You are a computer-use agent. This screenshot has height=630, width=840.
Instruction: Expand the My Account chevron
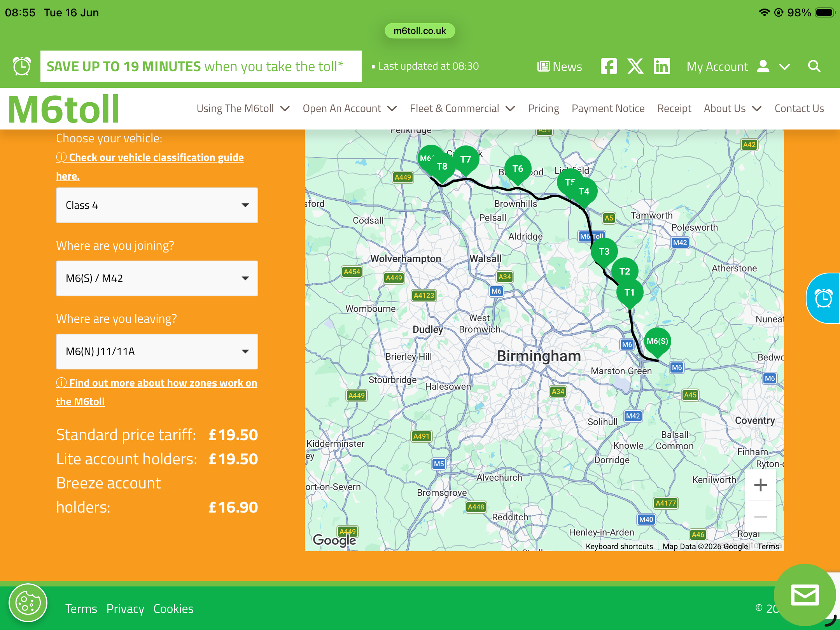785,67
